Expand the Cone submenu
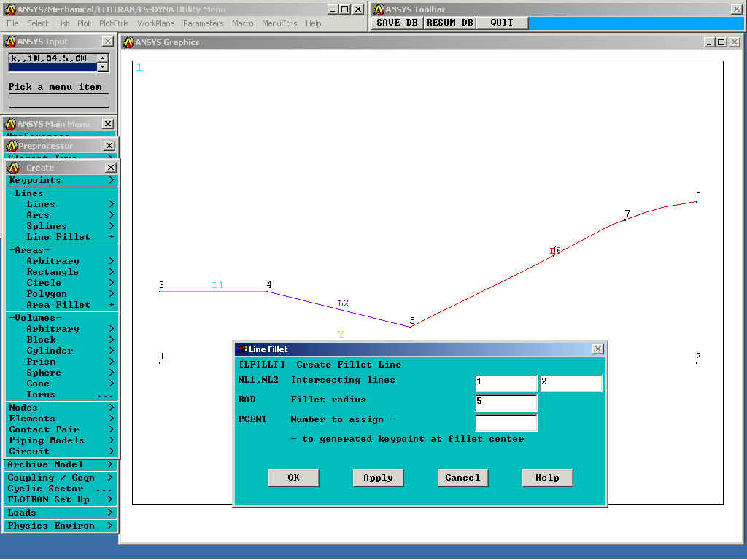Image resolution: width=747 pixels, height=560 pixels. coord(61,384)
